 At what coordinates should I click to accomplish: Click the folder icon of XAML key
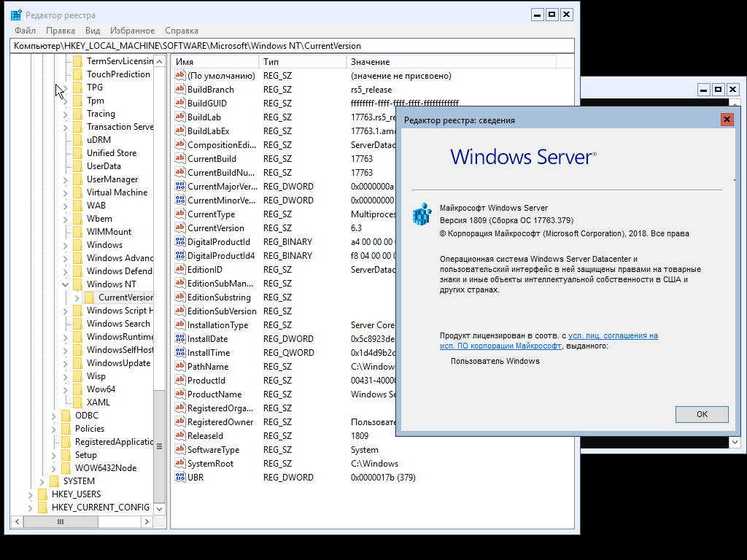tap(77, 402)
